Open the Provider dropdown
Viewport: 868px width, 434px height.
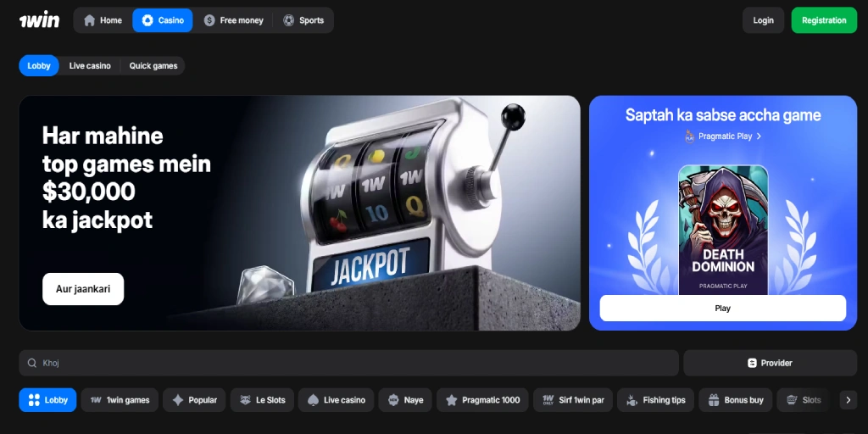click(770, 363)
